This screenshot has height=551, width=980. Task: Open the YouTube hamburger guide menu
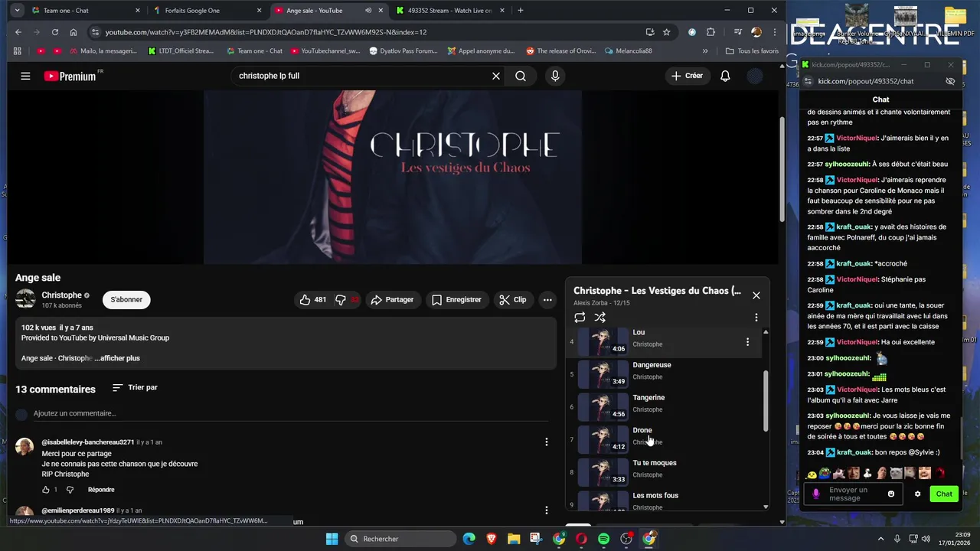coord(25,76)
